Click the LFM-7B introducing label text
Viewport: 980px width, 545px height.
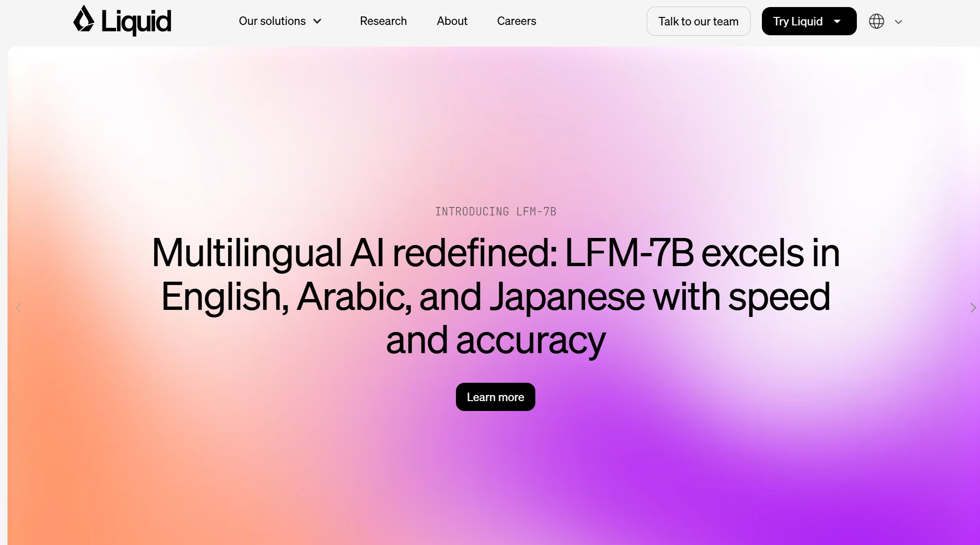[x=495, y=211]
